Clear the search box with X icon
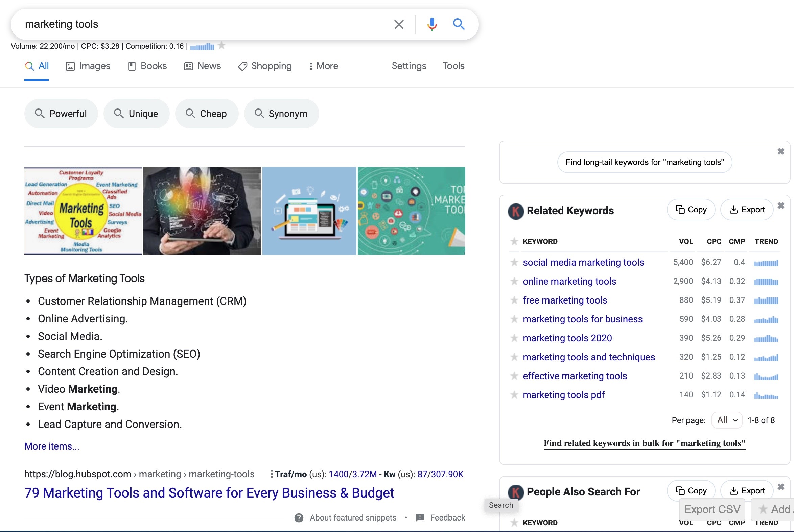794x532 pixels. 399,24
